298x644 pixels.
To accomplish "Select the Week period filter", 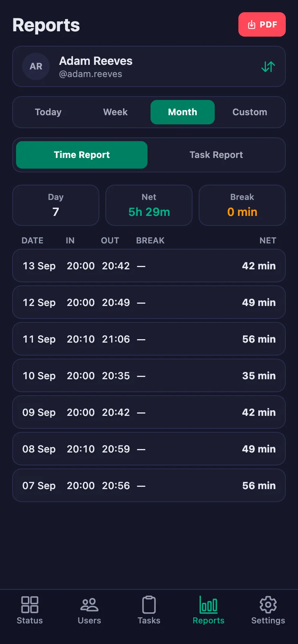I will [115, 112].
